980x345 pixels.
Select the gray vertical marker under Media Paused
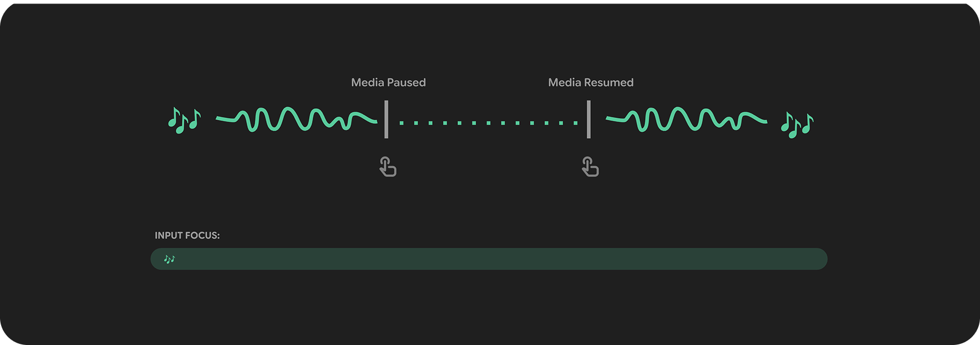pyautogui.click(x=386, y=119)
